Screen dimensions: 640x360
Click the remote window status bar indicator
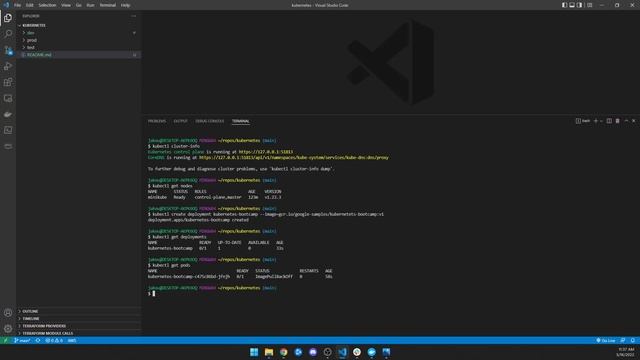pyautogui.click(x=5, y=340)
